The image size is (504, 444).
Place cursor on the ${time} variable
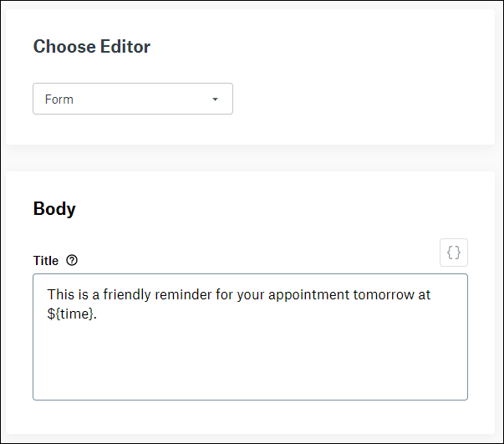pyautogui.click(x=71, y=314)
